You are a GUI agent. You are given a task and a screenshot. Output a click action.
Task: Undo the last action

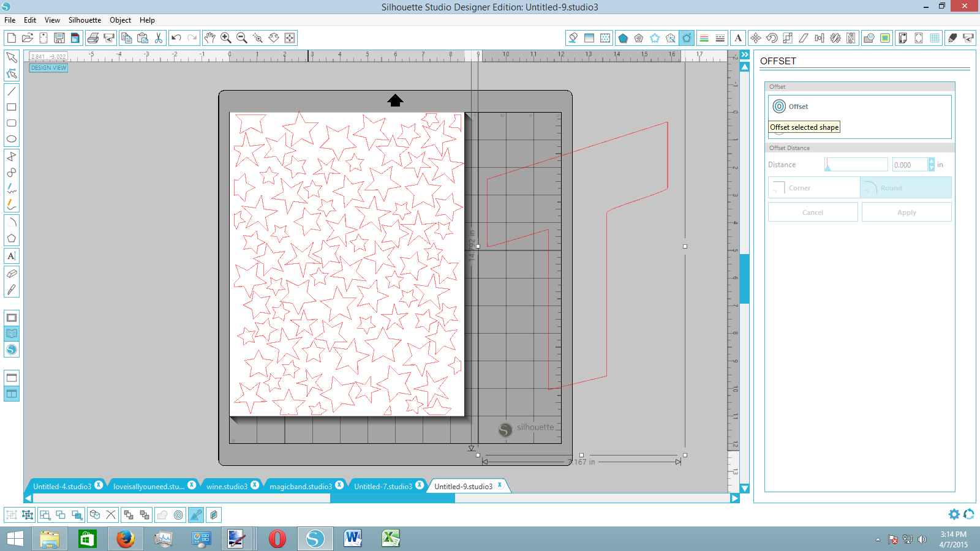point(176,38)
